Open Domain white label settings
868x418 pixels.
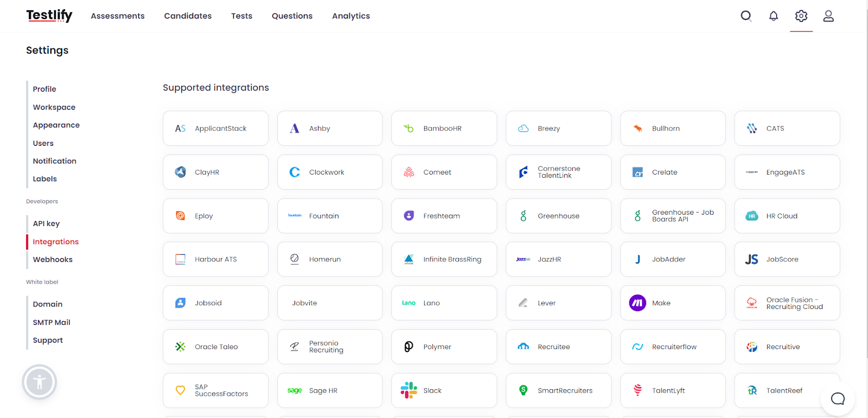point(48,304)
